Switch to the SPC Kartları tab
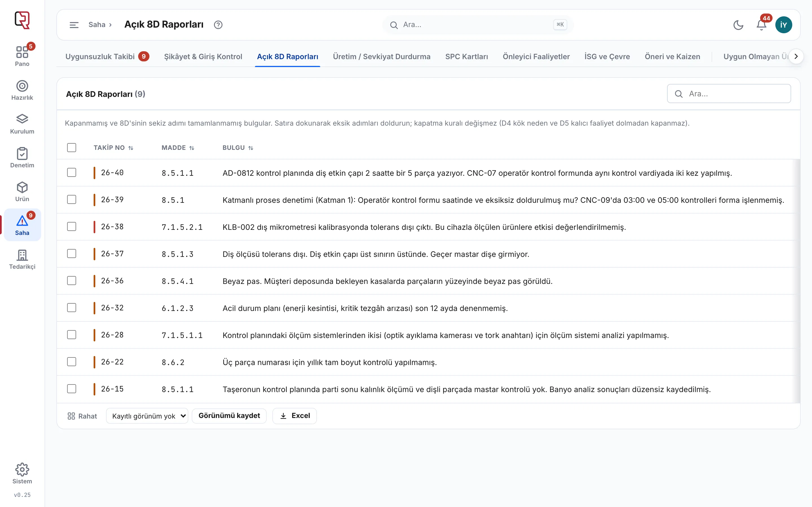Image resolution: width=812 pixels, height=507 pixels. (x=466, y=56)
